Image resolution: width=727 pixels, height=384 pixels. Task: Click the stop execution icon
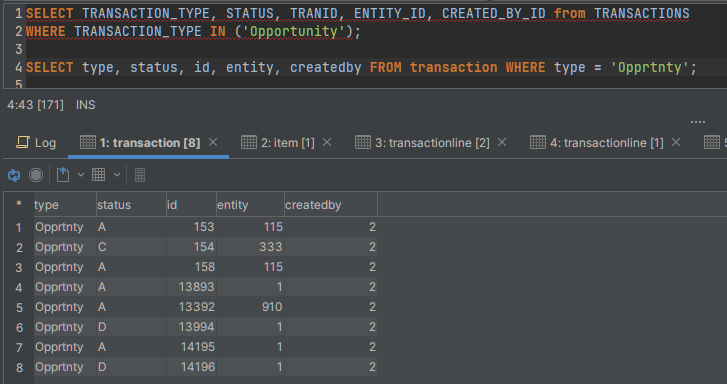pos(36,175)
